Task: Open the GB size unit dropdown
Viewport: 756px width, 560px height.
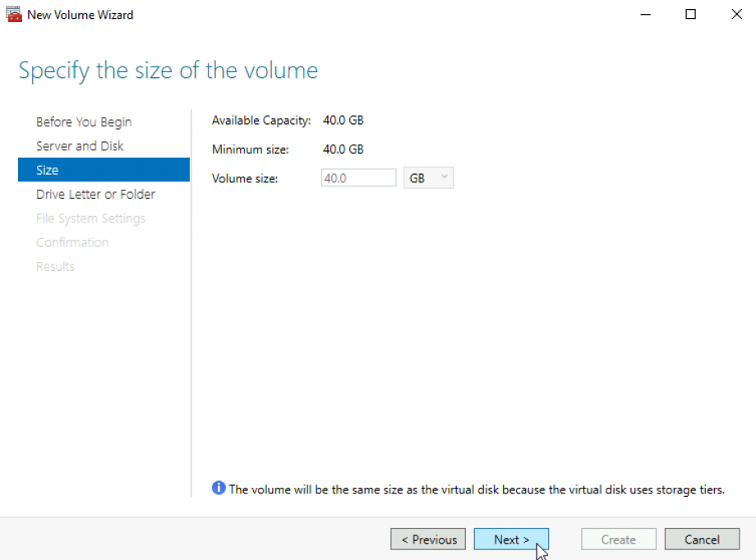Action: (x=428, y=178)
